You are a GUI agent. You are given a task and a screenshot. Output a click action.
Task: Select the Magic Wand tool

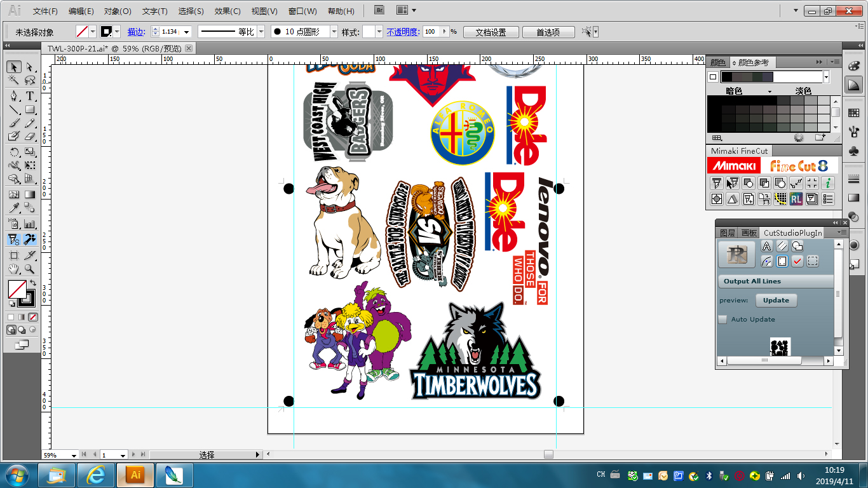(x=13, y=80)
